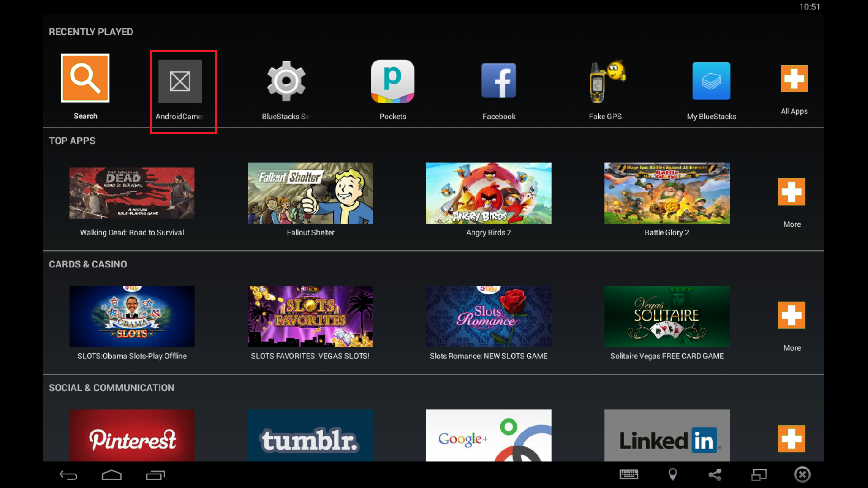Click 'Slots Romance: NEW SLOTS GAME' label
The image size is (868, 488).
coord(489,356)
